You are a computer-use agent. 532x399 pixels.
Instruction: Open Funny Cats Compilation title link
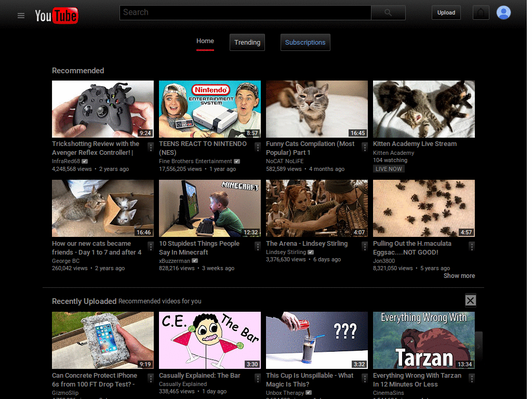click(310, 148)
